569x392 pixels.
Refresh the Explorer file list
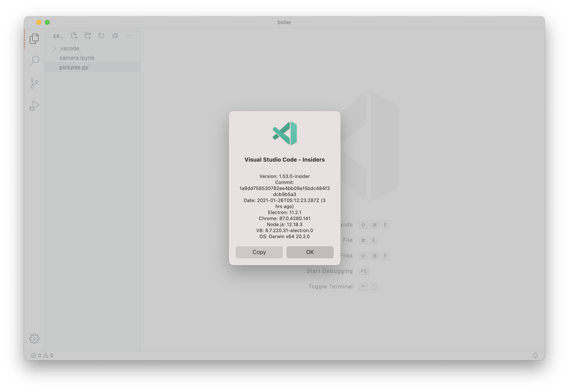101,36
